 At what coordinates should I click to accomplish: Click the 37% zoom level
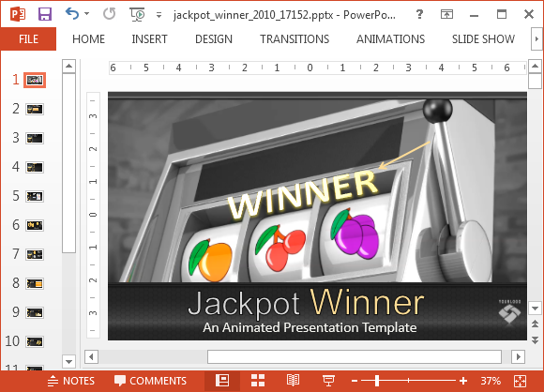pyautogui.click(x=491, y=381)
